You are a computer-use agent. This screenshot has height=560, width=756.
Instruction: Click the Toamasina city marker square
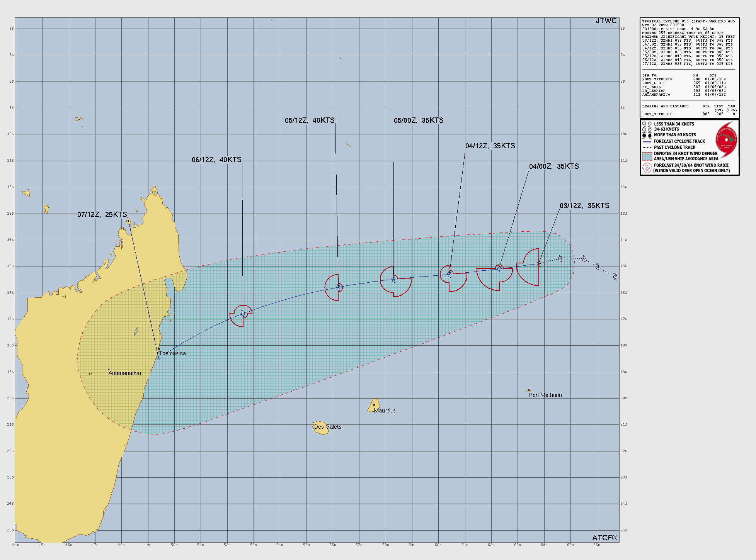tap(158, 350)
